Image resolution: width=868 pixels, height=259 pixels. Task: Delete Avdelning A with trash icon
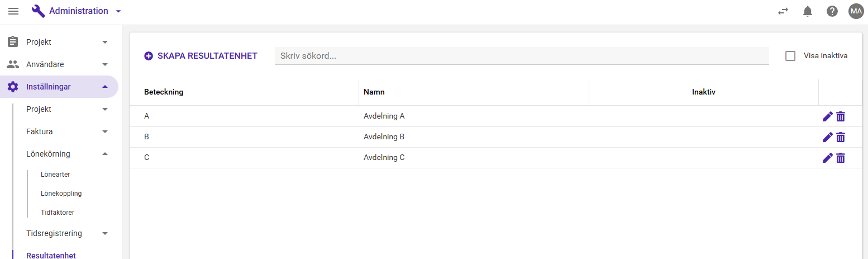841,116
